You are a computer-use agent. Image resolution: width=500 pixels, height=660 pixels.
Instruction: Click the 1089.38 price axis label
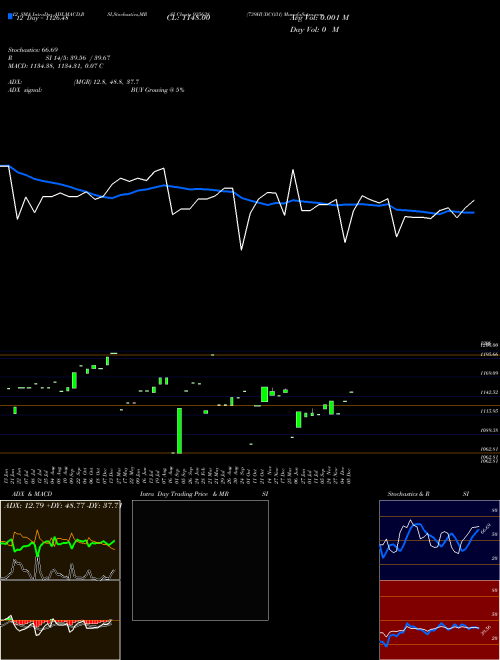[489, 430]
